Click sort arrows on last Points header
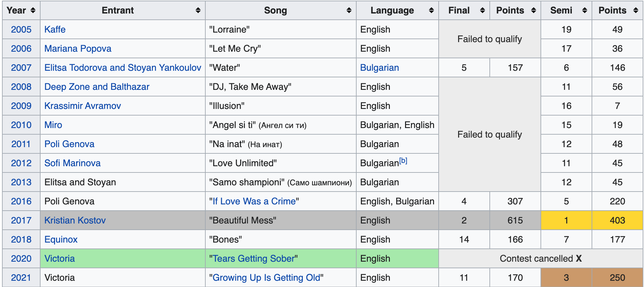Viewport: 644px width, 287px height. pyautogui.click(x=635, y=11)
